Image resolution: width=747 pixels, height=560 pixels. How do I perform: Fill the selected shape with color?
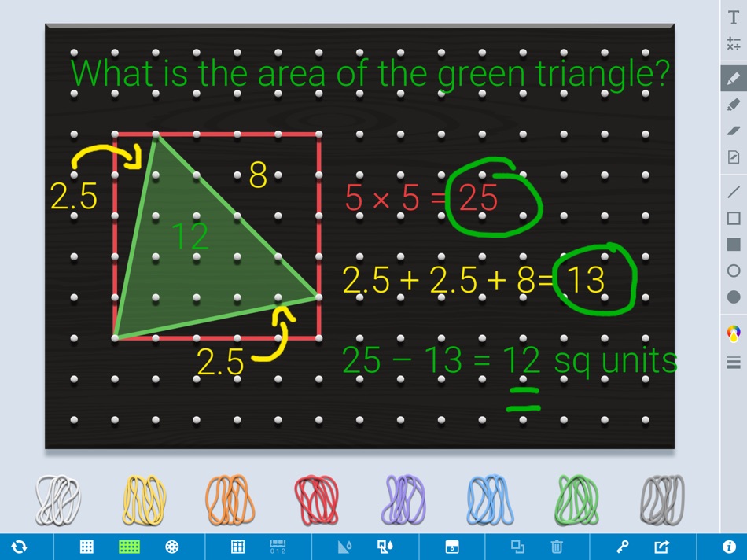point(344,547)
